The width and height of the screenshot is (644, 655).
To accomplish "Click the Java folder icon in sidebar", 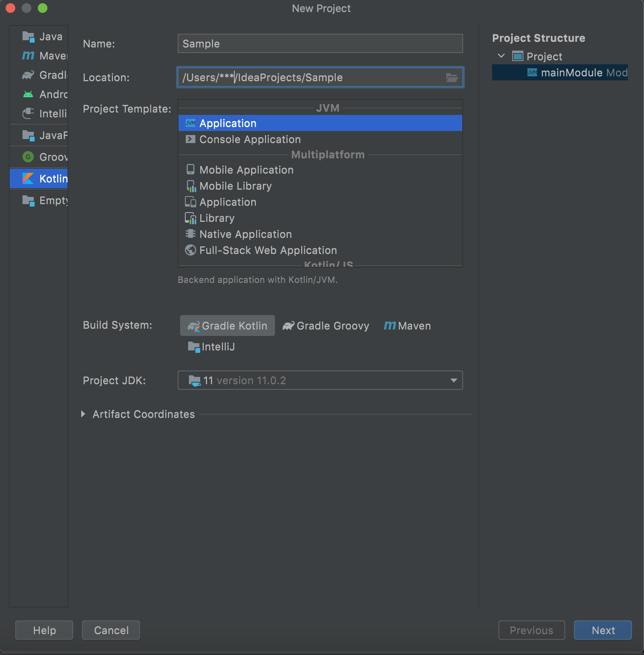I will click(28, 37).
